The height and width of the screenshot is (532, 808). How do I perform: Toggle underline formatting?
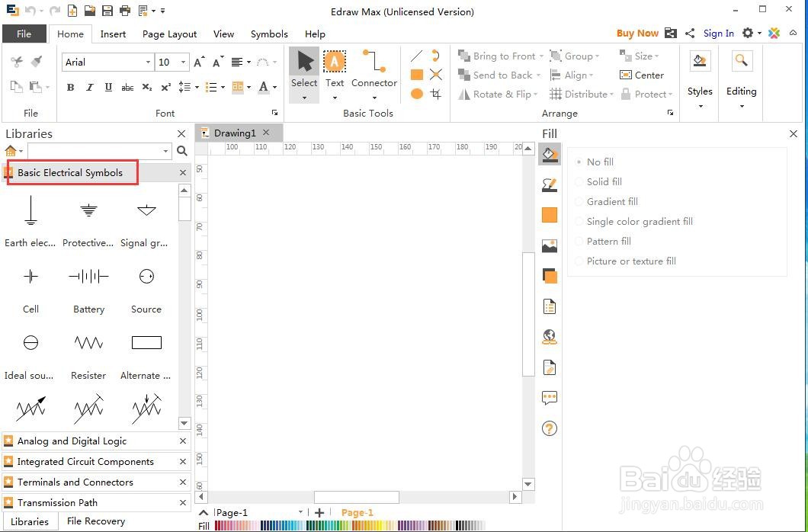108,87
